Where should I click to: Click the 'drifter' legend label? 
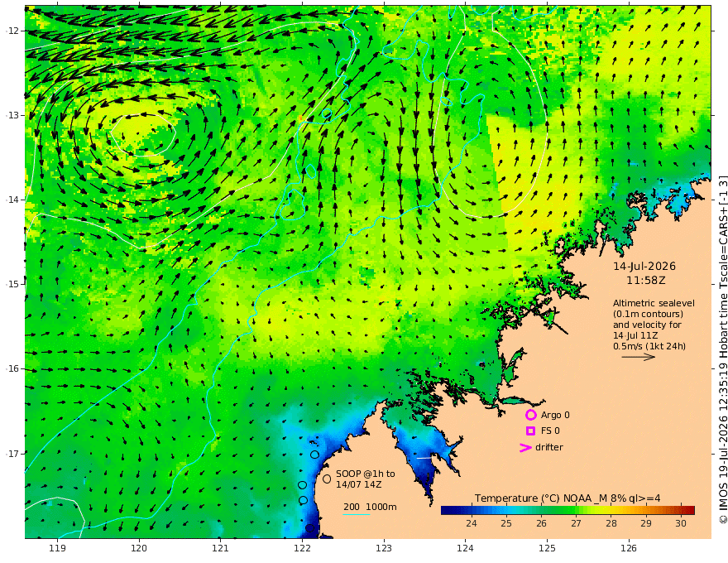pos(549,447)
